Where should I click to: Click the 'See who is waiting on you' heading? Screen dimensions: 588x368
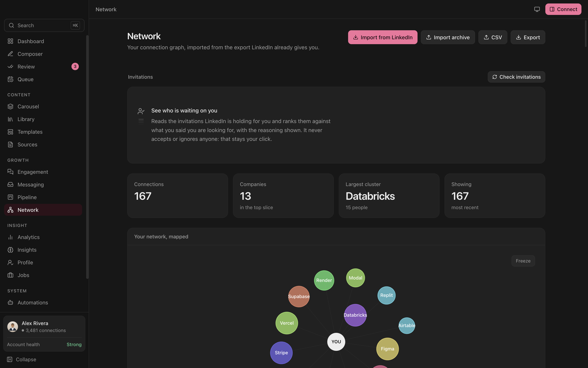(x=184, y=110)
